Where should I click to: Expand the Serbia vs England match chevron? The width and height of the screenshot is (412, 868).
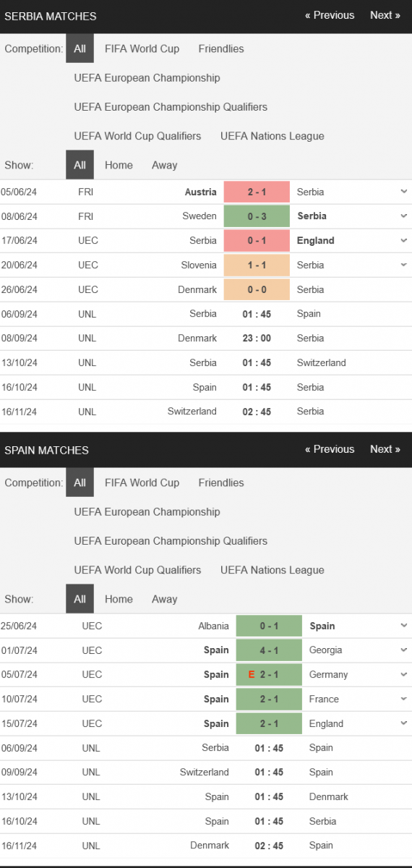click(403, 240)
